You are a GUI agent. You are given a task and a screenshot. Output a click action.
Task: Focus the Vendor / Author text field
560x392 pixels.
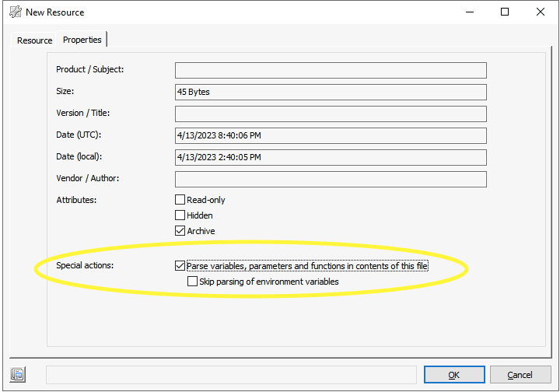coord(331,179)
